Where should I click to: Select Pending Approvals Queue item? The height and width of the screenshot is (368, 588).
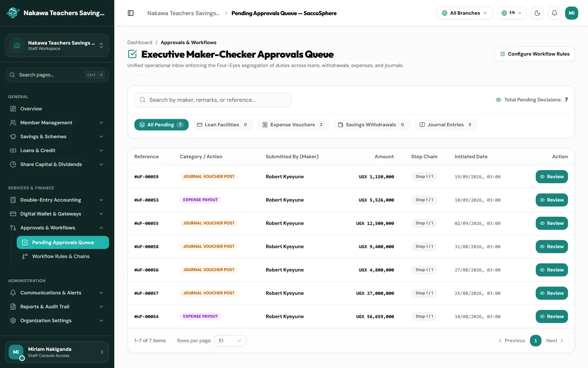coord(63,242)
